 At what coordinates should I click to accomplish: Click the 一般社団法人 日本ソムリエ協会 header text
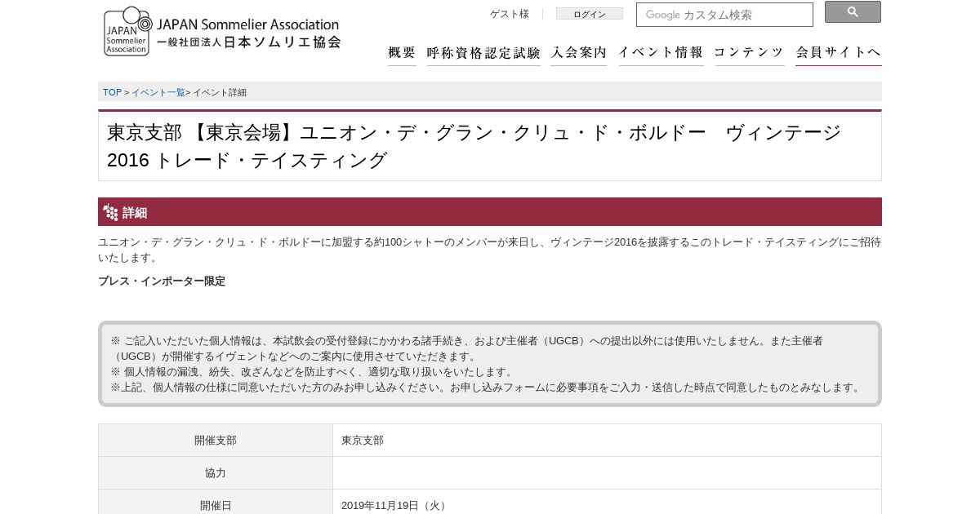point(248,42)
